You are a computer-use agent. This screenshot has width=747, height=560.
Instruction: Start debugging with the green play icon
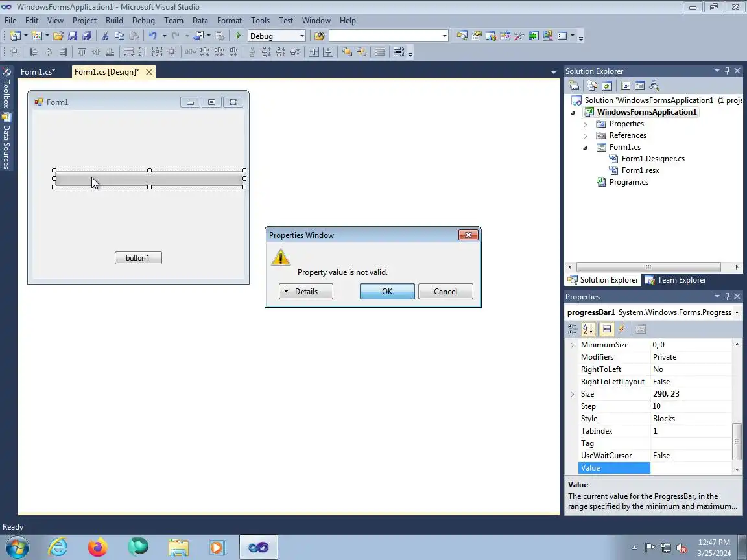tap(238, 36)
